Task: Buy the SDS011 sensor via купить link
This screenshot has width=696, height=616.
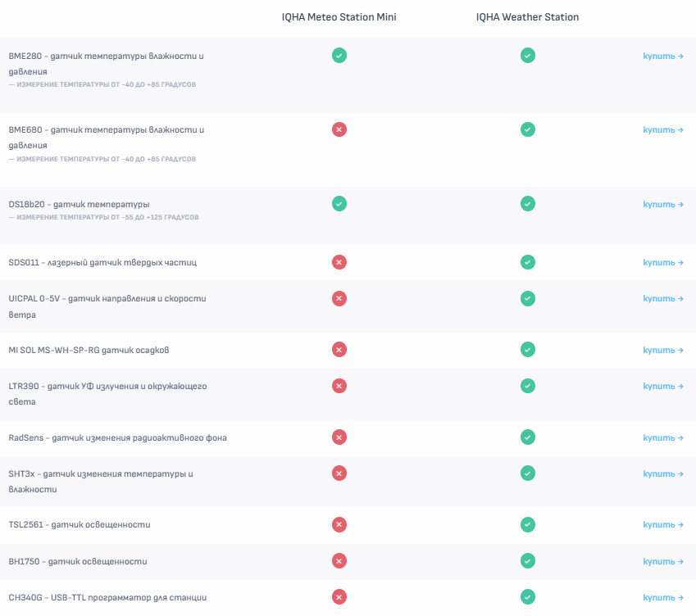Action: pos(663,263)
